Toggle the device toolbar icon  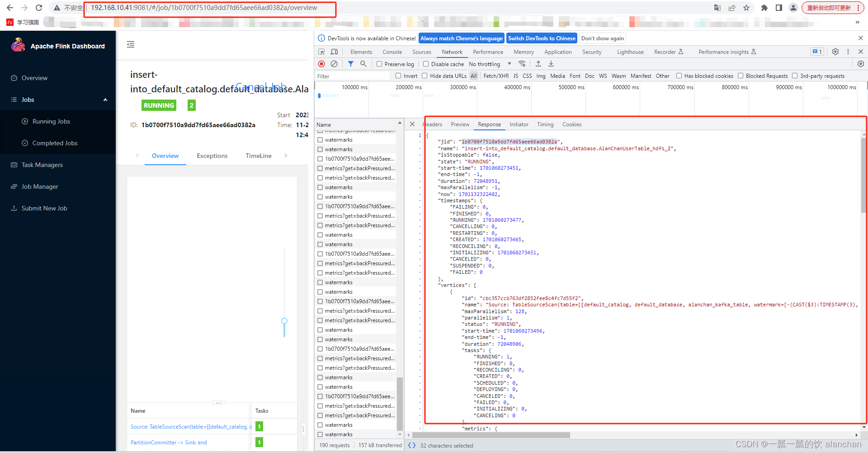[x=335, y=52]
